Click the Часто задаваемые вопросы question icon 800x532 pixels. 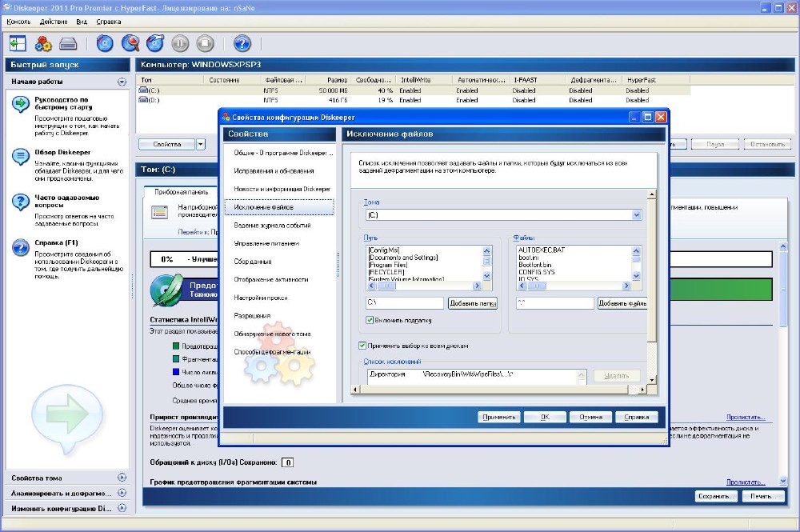21,202
